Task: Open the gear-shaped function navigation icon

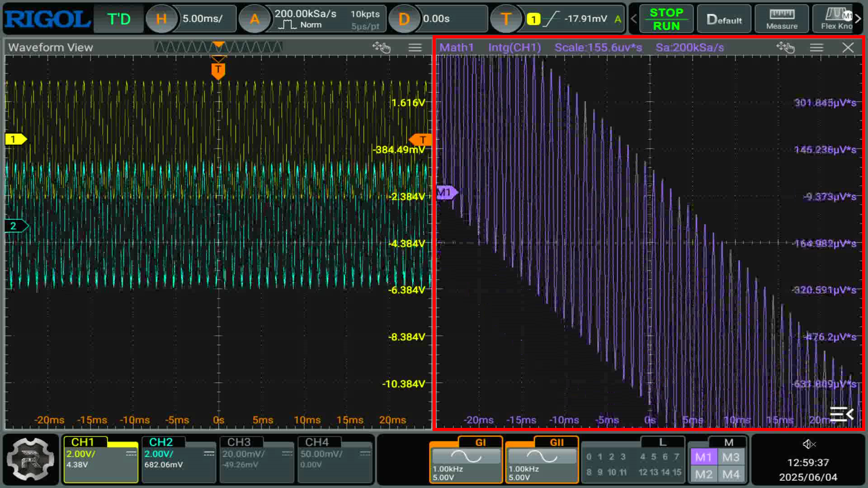Action: (x=31, y=459)
